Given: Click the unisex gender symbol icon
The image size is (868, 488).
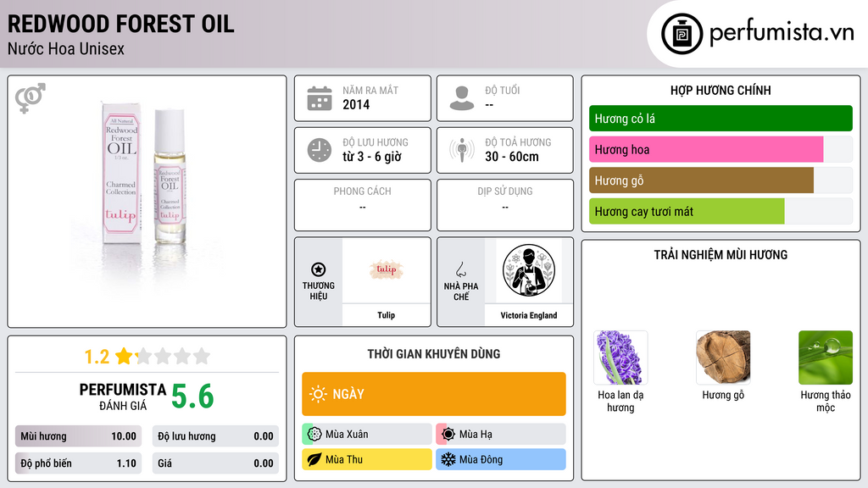Looking at the screenshot, I should (x=30, y=98).
